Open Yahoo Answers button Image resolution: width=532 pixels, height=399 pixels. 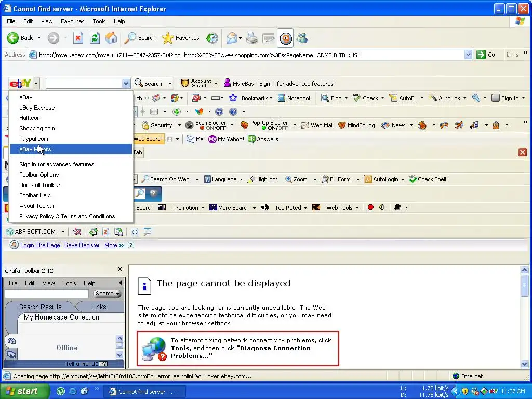point(263,139)
